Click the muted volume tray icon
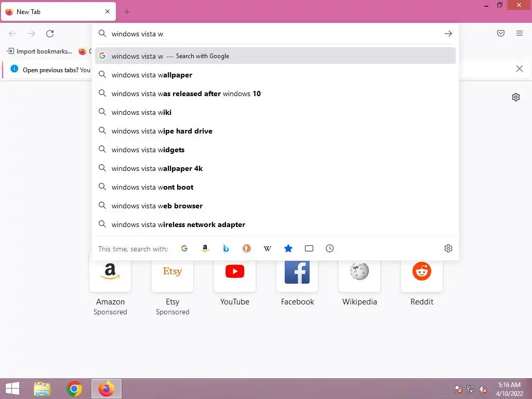 483,389
